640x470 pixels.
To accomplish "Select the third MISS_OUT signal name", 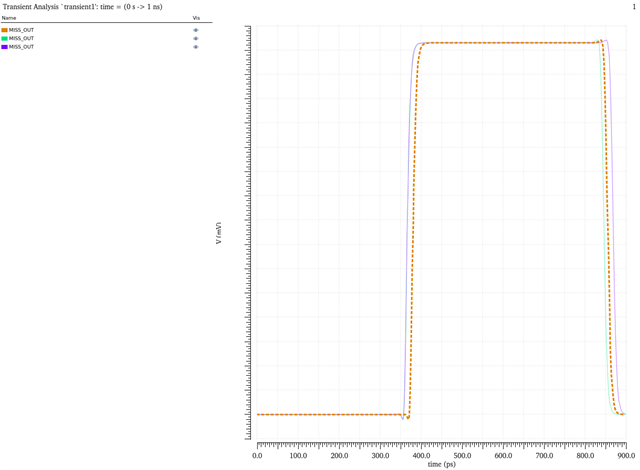I will (x=21, y=47).
